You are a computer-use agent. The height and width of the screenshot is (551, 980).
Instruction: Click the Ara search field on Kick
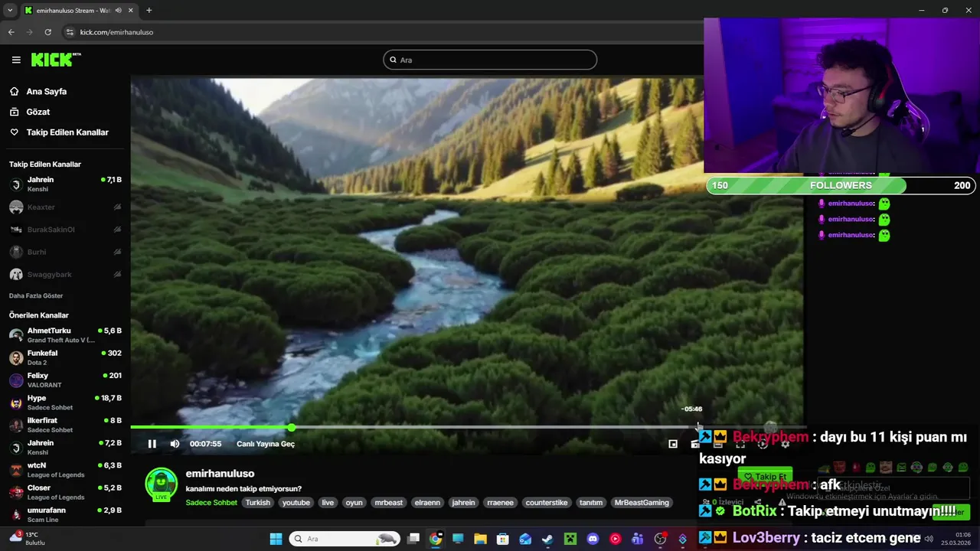(490, 60)
